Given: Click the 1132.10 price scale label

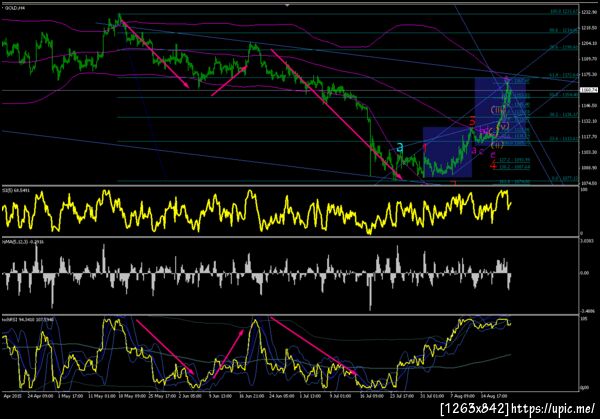Looking at the screenshot, I should pos(589,121).
